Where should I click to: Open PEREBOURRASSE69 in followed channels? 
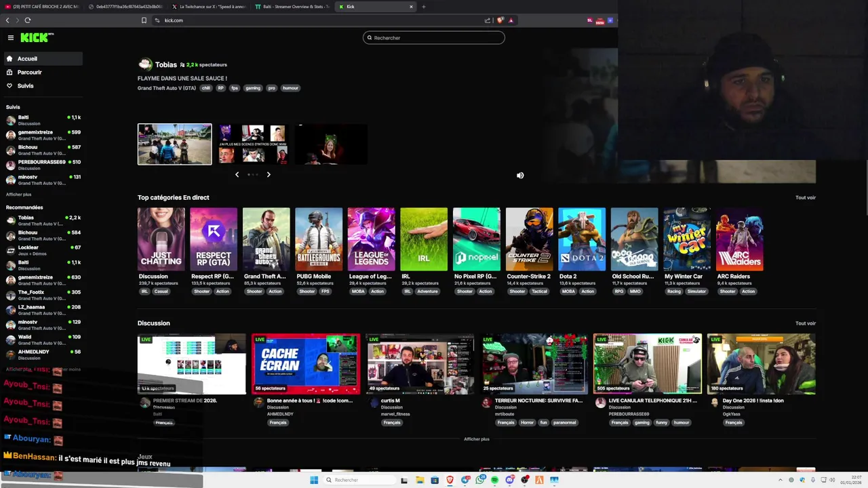(x=43, y=165)
